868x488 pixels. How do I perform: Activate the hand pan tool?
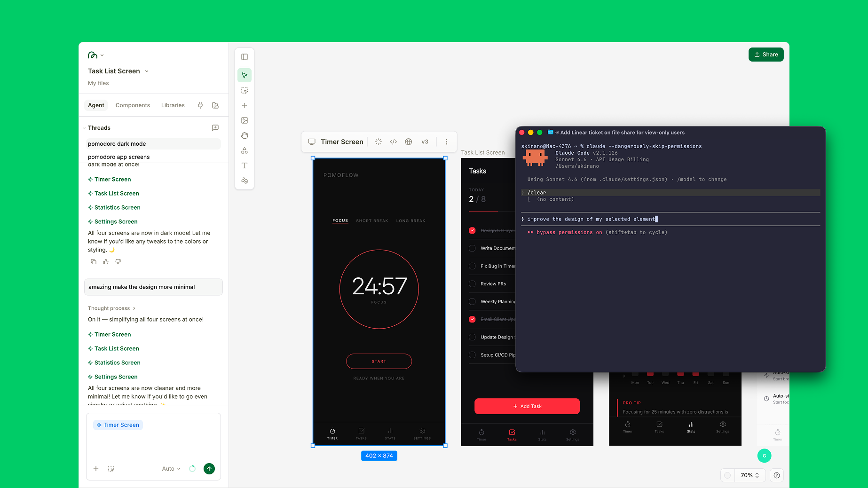tap(245, 135)
